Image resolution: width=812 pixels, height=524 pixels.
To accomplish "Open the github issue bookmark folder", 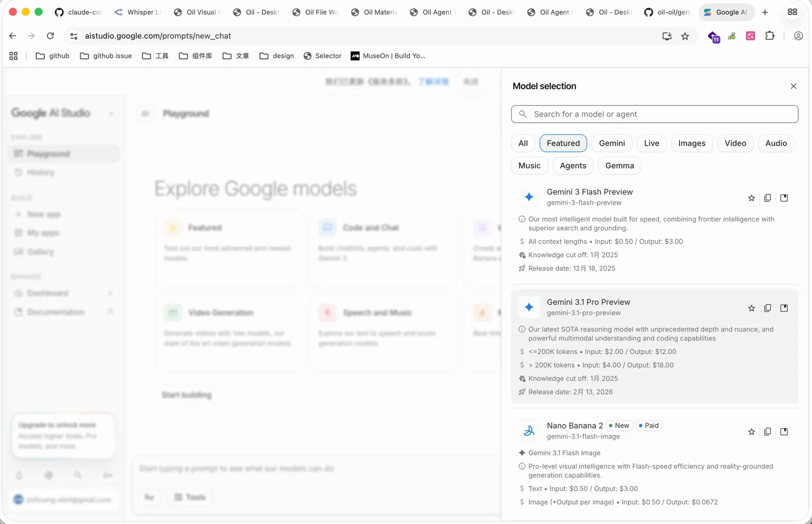I will tap(106, 56).
